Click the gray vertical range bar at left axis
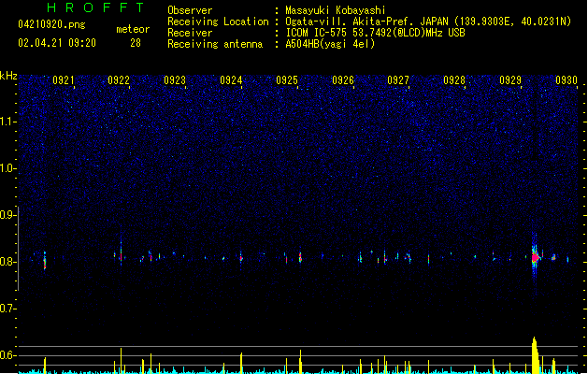 click(18, 249)
